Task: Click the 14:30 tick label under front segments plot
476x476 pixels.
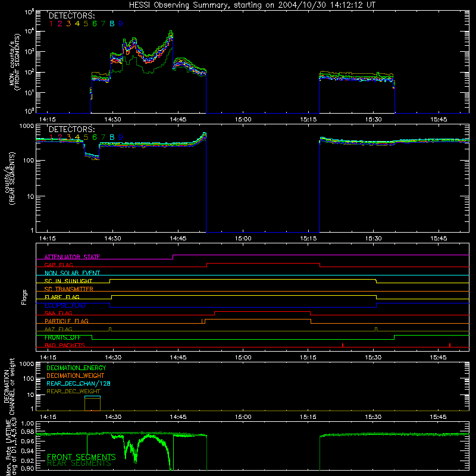Action: point(112,120)
